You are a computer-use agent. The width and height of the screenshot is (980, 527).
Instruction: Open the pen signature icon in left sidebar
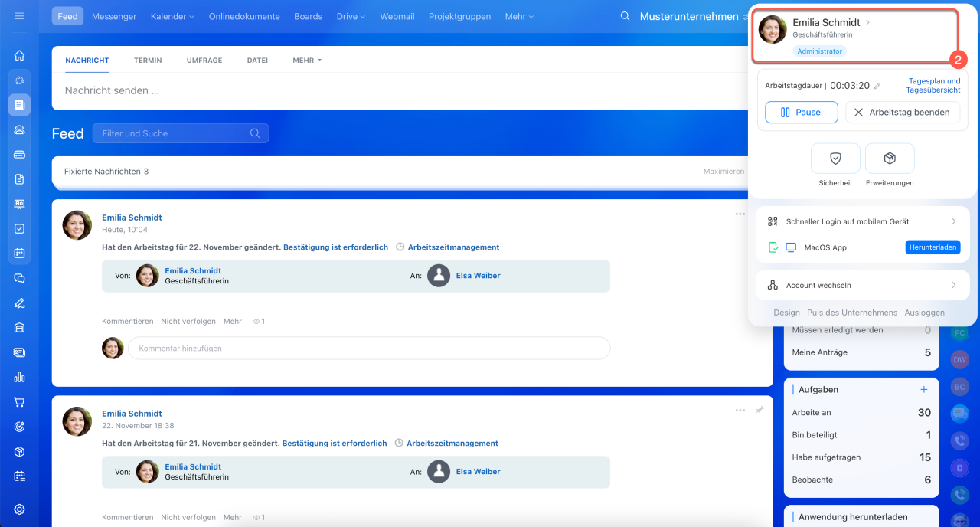pos(19,303)
